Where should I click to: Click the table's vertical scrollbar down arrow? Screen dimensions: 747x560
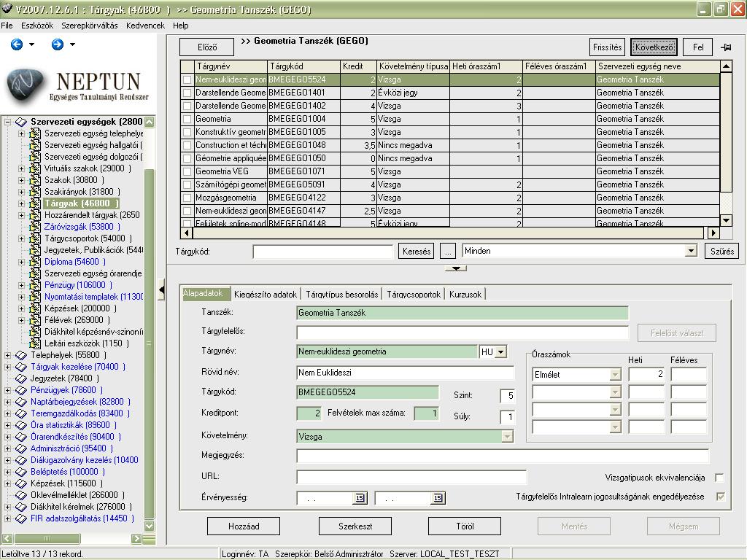coord(726,220)
